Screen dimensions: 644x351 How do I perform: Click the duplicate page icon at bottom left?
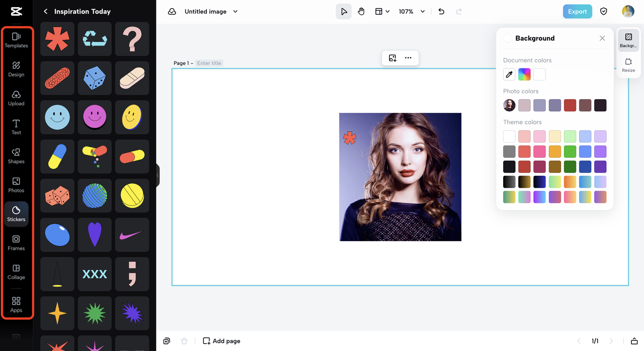[167, 341]
